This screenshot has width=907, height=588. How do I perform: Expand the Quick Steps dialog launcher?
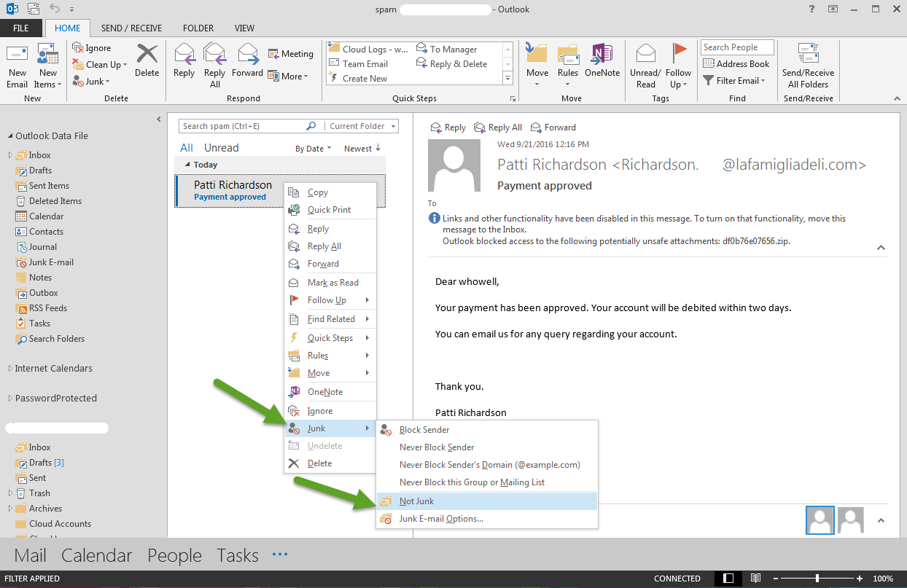(x=513, y=98)
